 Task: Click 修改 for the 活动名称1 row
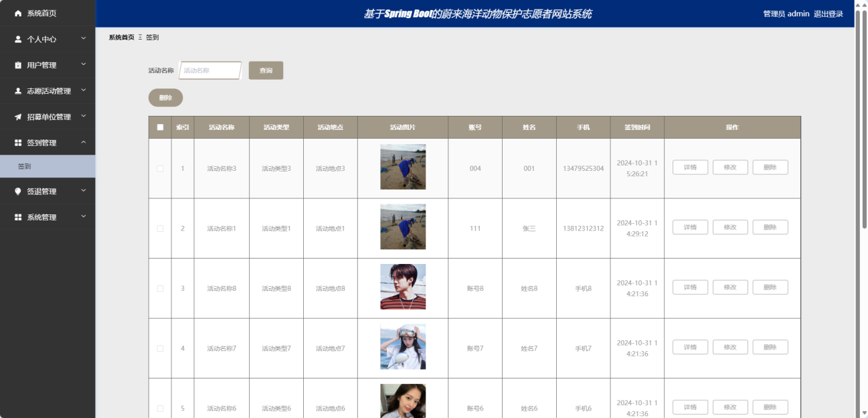(730, 227)
